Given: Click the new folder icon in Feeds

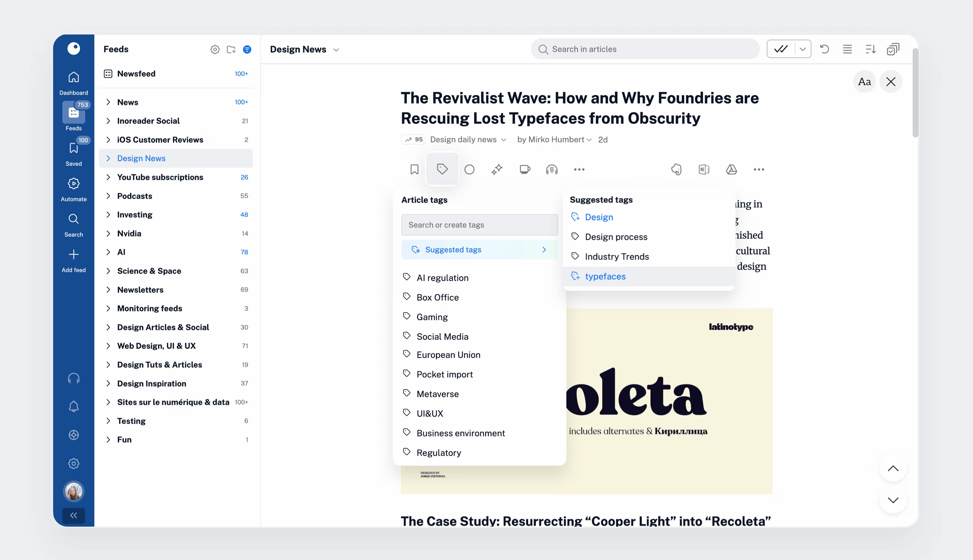Looking at the screenshot, I should [231, 49].
